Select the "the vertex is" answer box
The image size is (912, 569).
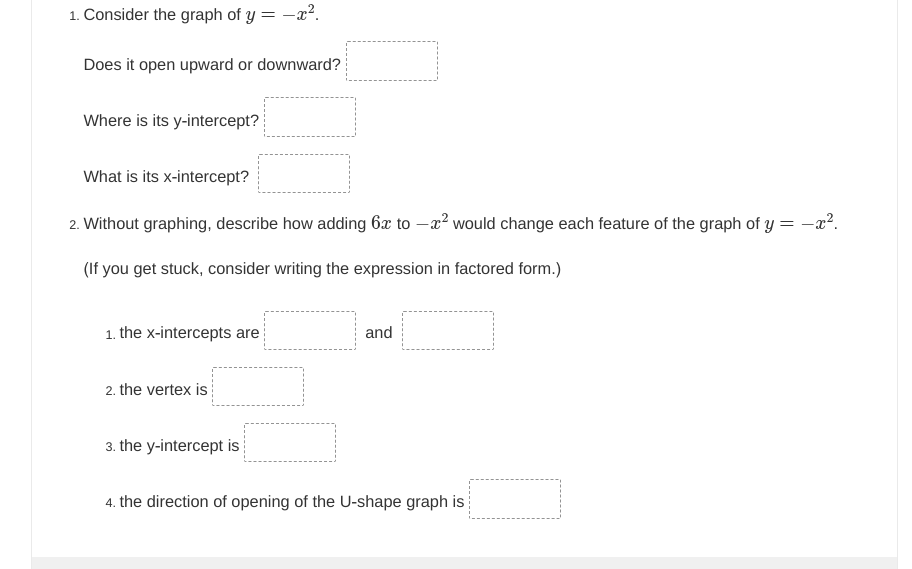257,386
